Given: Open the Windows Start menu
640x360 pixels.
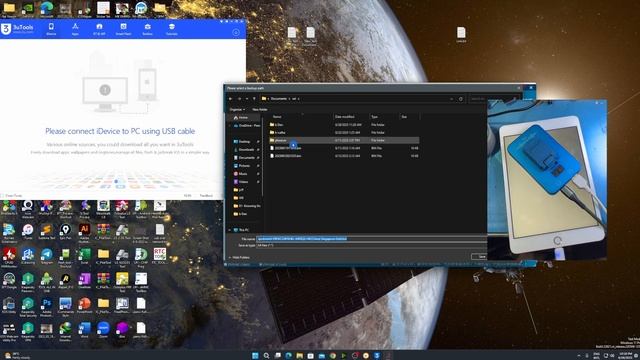Looking at the screenshot, I should pyautogui.click(x=255, y=356).
